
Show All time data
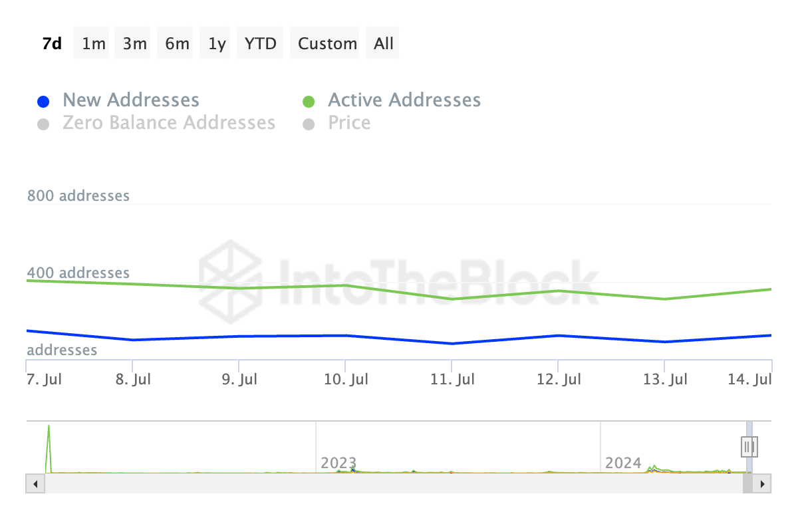point(384,43)
